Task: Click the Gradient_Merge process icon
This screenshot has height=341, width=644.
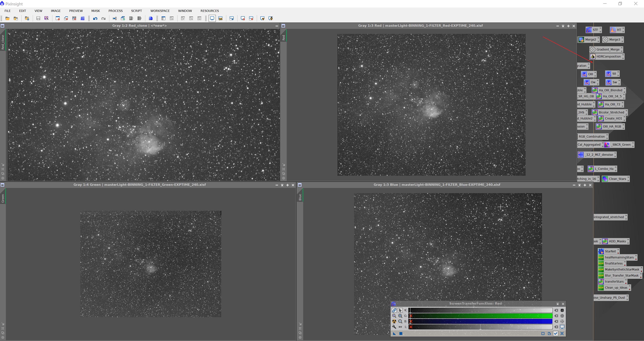Action: pos(606,49)
